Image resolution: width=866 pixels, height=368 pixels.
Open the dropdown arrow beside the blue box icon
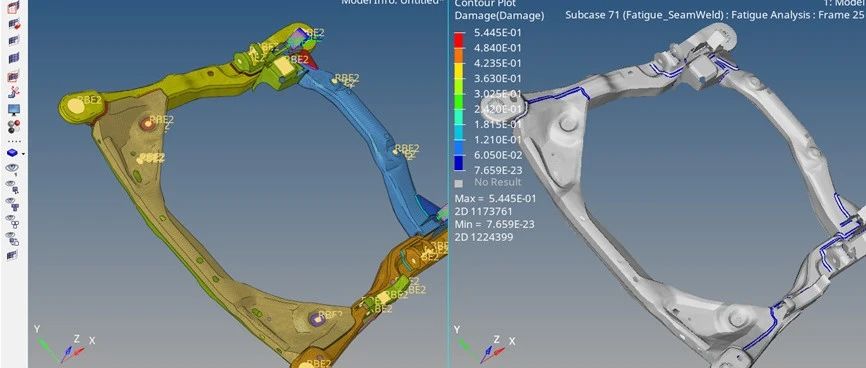click(x=23, y=154)
